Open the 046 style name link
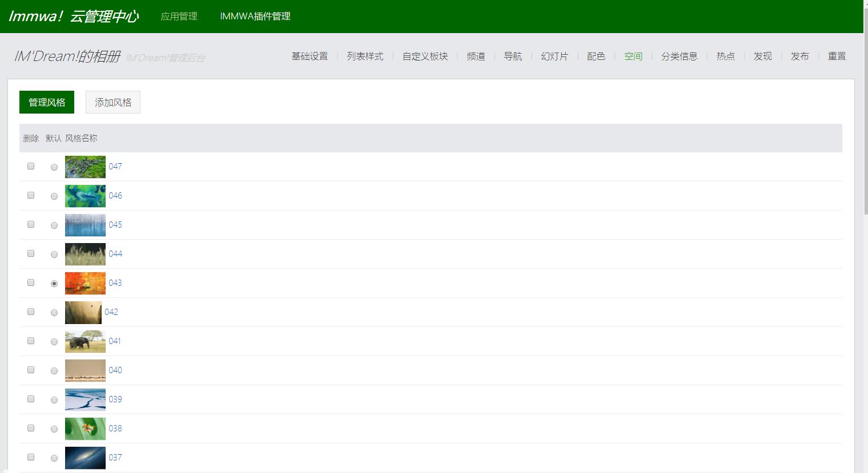This screenshot has width=868, height=473. [115, 195]
